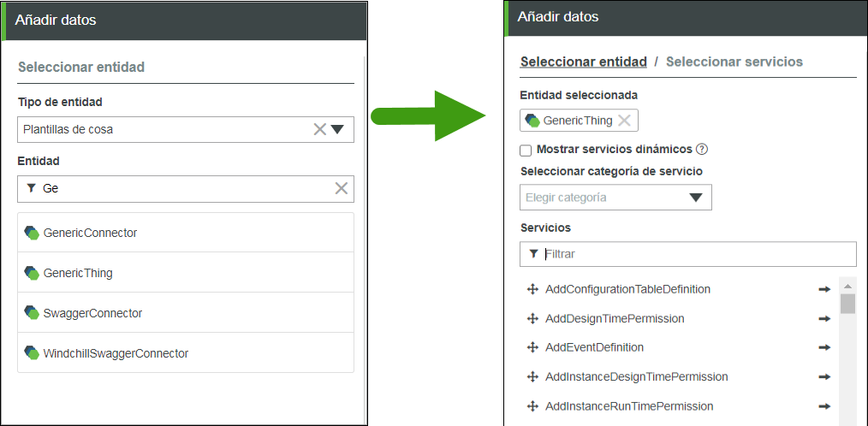Open the Elegir categoría dropdown
868x426 pixels.
[x=615, y=198]
